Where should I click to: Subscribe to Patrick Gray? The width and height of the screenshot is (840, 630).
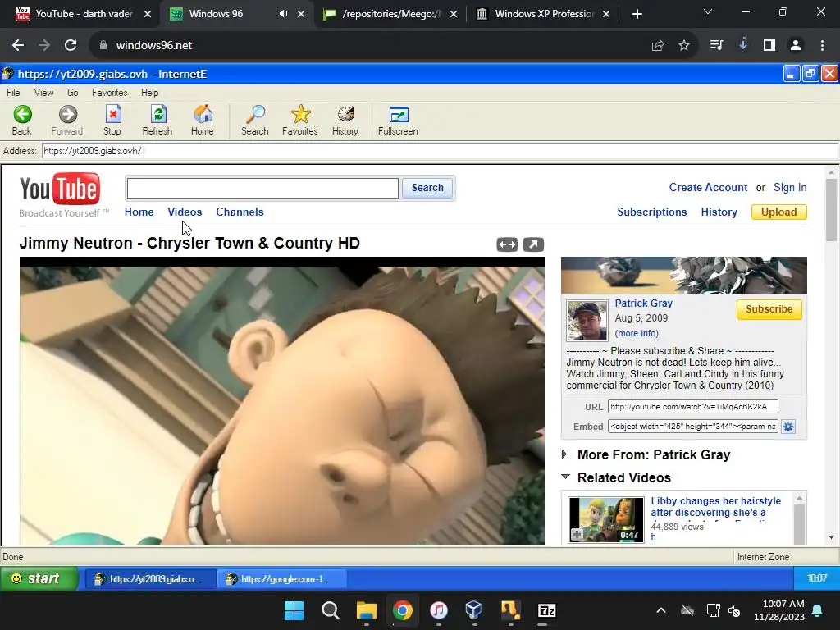coord(769,309)
